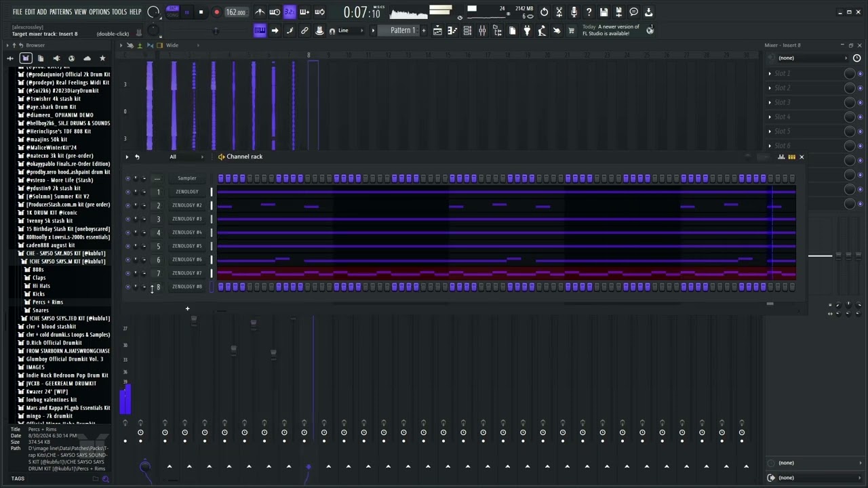Viewport: 868px width, 488px height.
Task: Click the stamp tool icon in toolbar
Action: point(319,30)
